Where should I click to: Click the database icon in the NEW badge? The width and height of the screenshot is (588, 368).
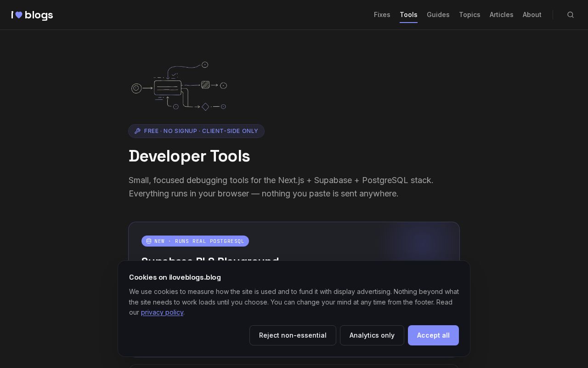coord(149,241)
